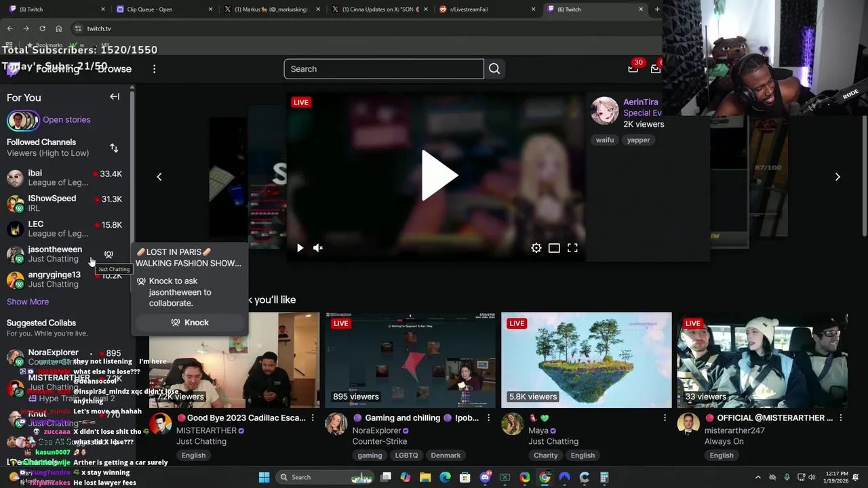868x488 pixels.
Task: Go to previous carousel stream arrow
Action: [159, 177]
